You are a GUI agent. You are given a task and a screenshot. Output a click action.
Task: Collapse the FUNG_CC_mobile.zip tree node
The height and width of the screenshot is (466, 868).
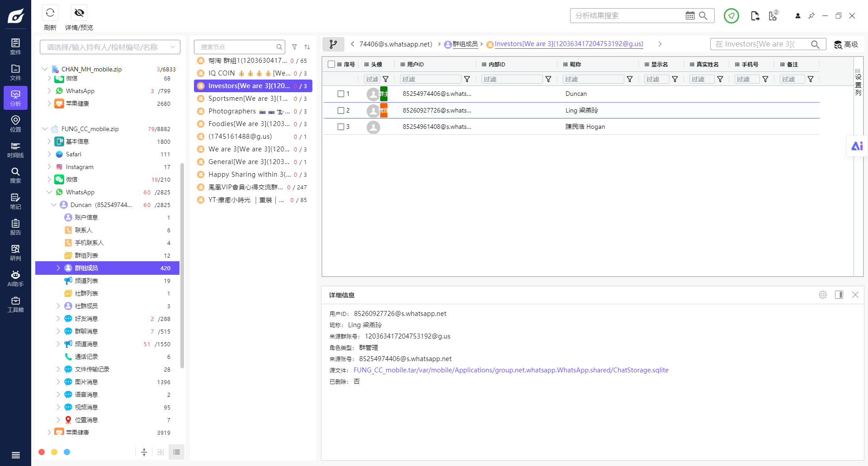coord(45,129)
